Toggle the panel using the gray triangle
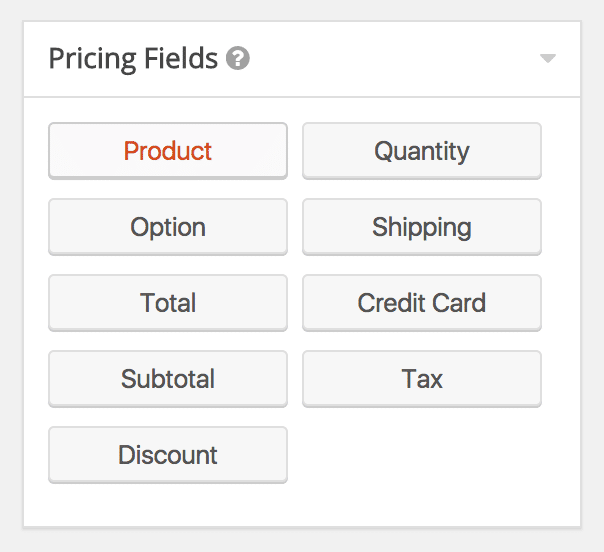The image size is (604, 552). (x=547, y=59)
